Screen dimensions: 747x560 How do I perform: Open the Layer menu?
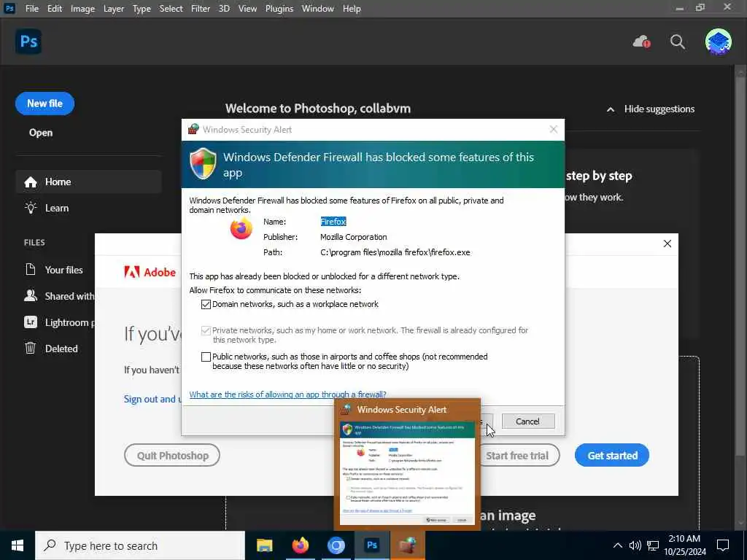point(113,9)
